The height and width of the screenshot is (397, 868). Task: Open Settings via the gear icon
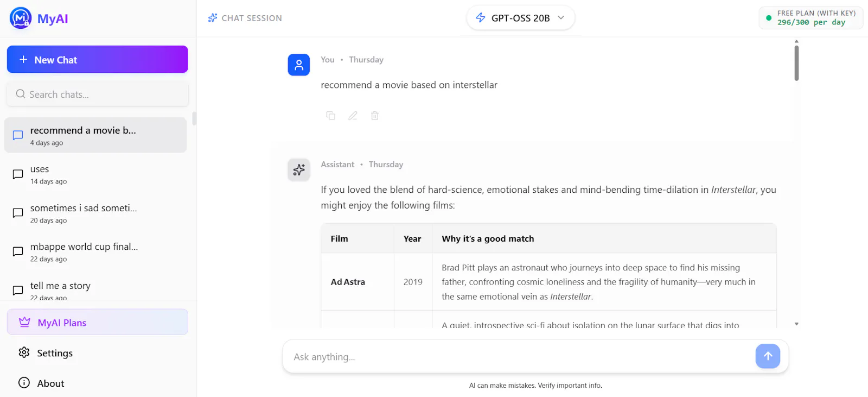24,352
